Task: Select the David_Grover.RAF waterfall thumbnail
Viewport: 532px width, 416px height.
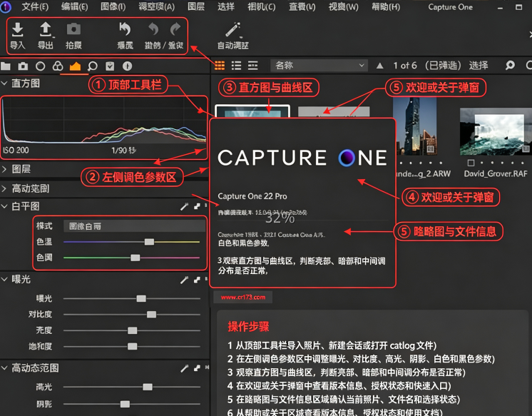Action: (496, 131)
